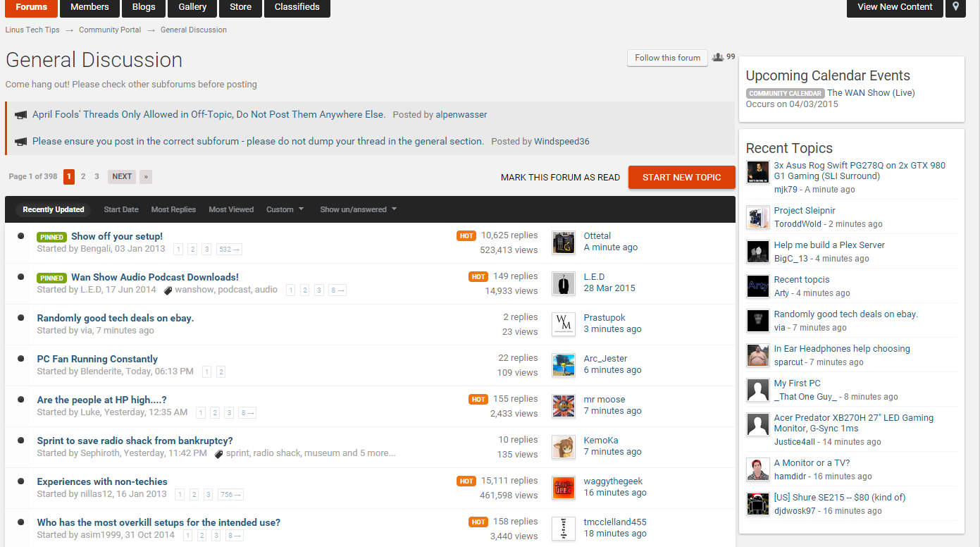
Task: Click BigC_13's avatar in Recent Topics
Action: pos(758,252)
